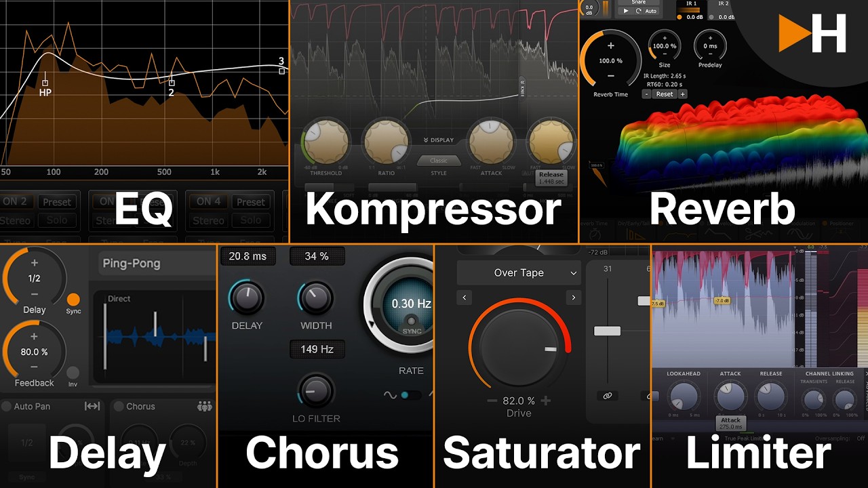Click plus button right of Reset
The height and width of the screenshot is (488, 868).
[682, 94]
